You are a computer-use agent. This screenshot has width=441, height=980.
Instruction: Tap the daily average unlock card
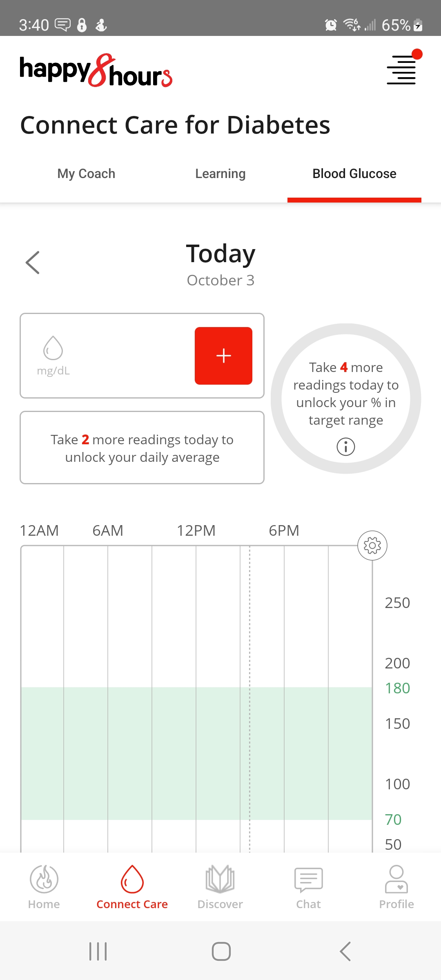pyautogui.click(x=142, y=448)
